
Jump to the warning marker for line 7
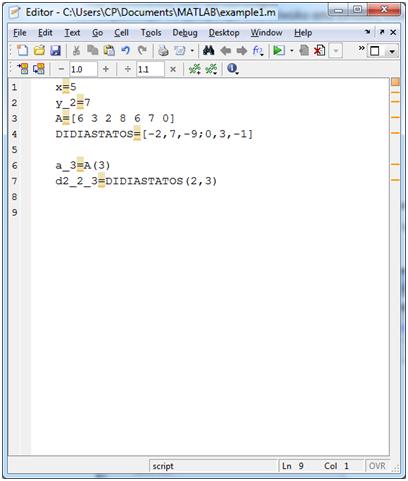(395, 180)
